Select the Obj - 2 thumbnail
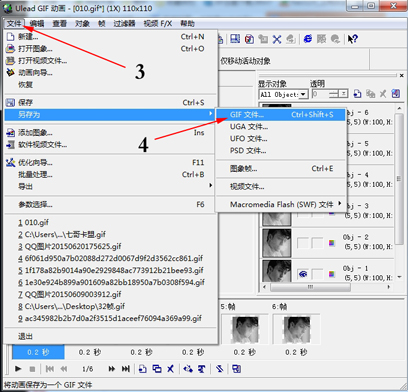Screen dimensions: 408x392 (277, 243)
